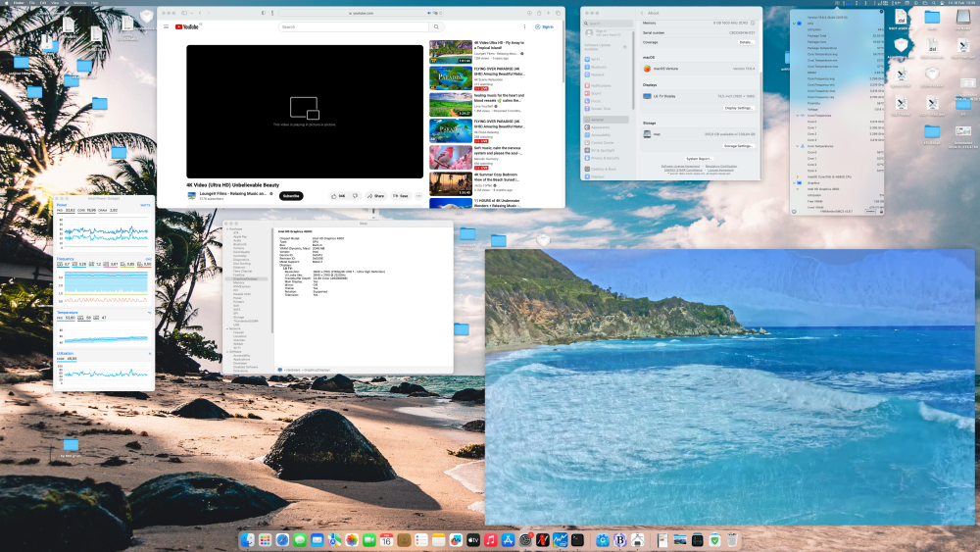Click the System Report button
980x552 pixels.
point(698,159)
